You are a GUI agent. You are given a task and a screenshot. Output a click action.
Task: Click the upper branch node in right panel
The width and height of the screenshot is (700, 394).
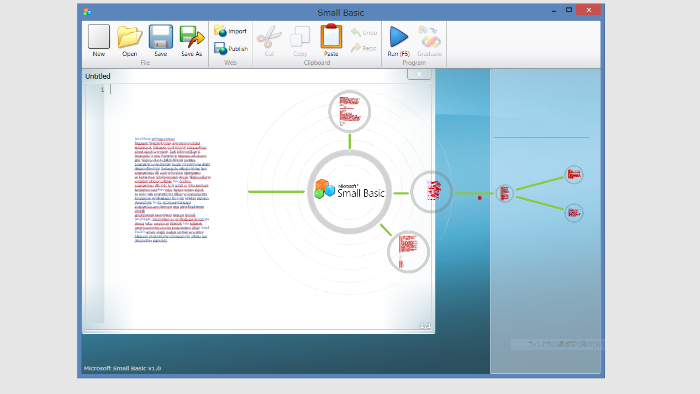(x=574, y=174)
